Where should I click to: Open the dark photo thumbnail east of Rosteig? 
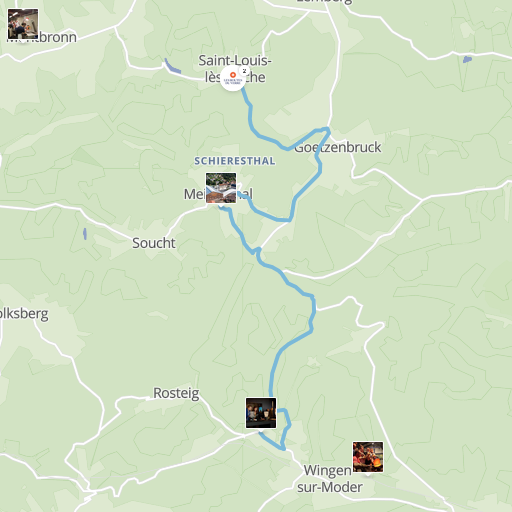[x=261, y=413]
